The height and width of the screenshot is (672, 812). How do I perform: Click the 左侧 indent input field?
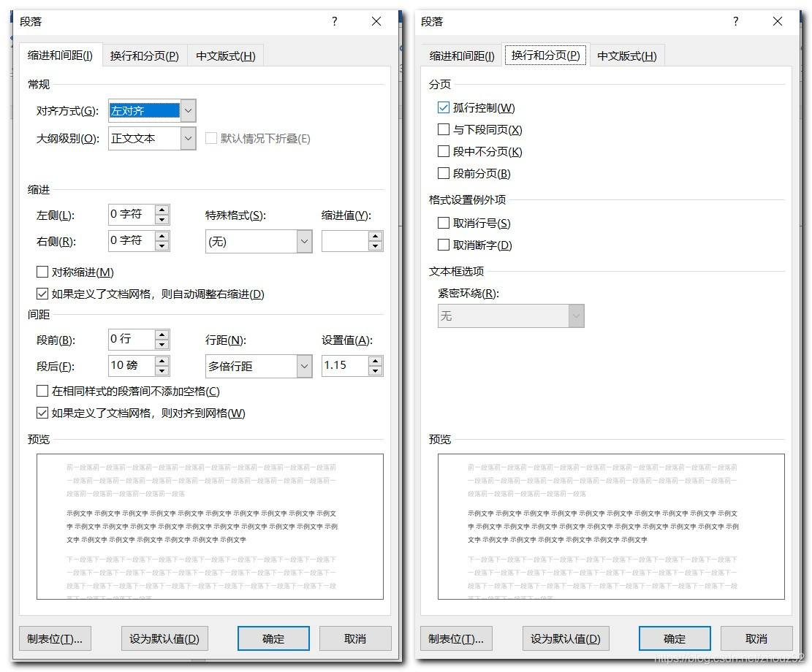(x=132, y=214)
